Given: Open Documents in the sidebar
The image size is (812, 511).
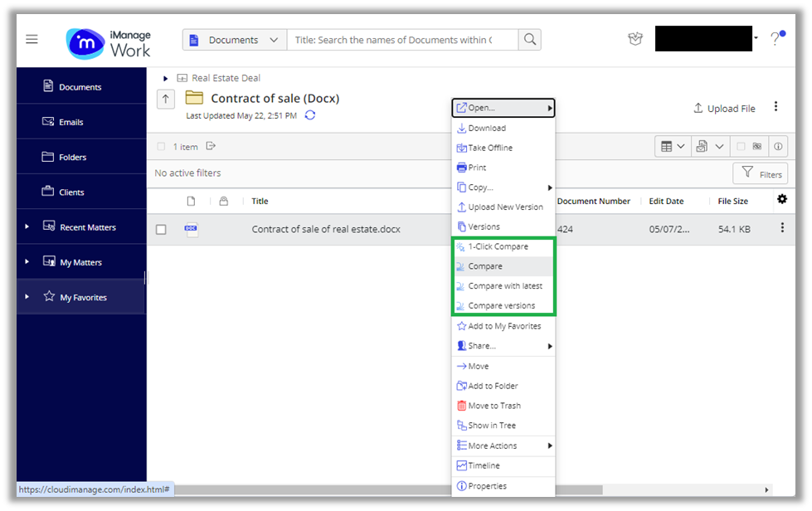Looking at the screenshot, I should (81, 86).
